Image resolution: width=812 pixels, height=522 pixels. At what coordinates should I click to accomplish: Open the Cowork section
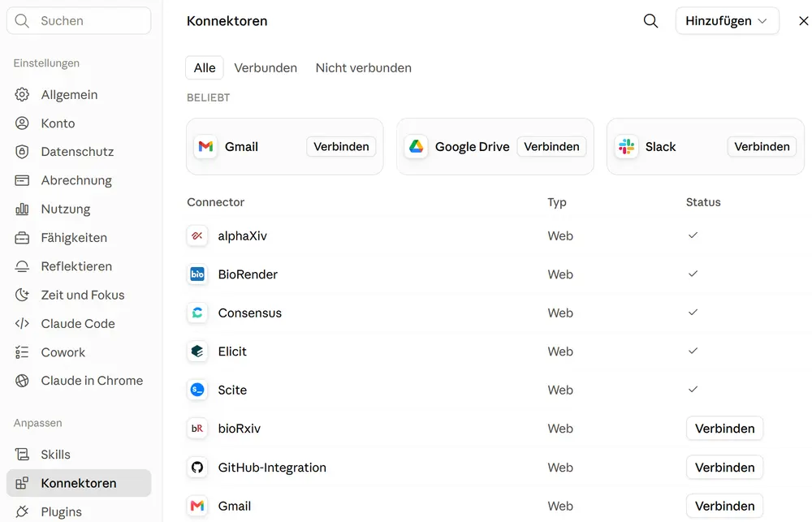point(79,352)
